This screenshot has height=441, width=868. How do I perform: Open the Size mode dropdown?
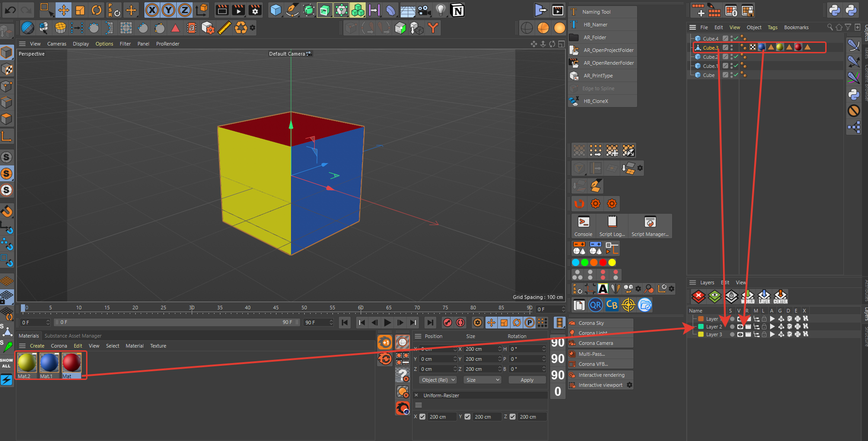[x=482, y=380]
